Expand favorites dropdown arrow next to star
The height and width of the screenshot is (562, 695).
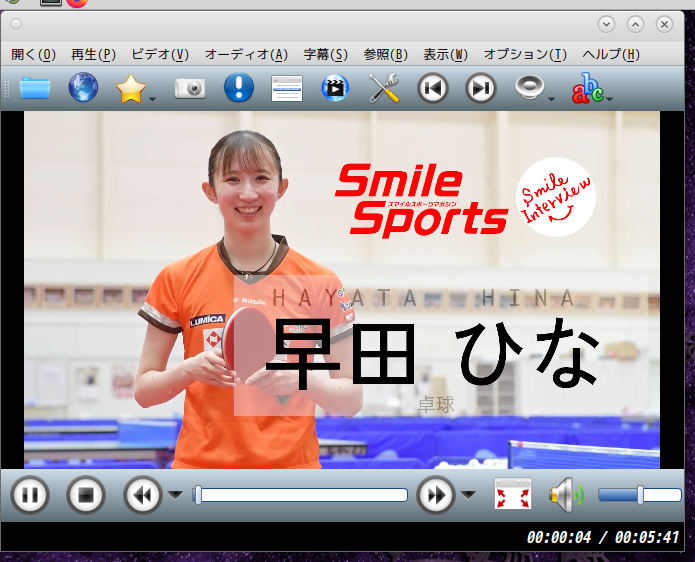click(152, 99)
